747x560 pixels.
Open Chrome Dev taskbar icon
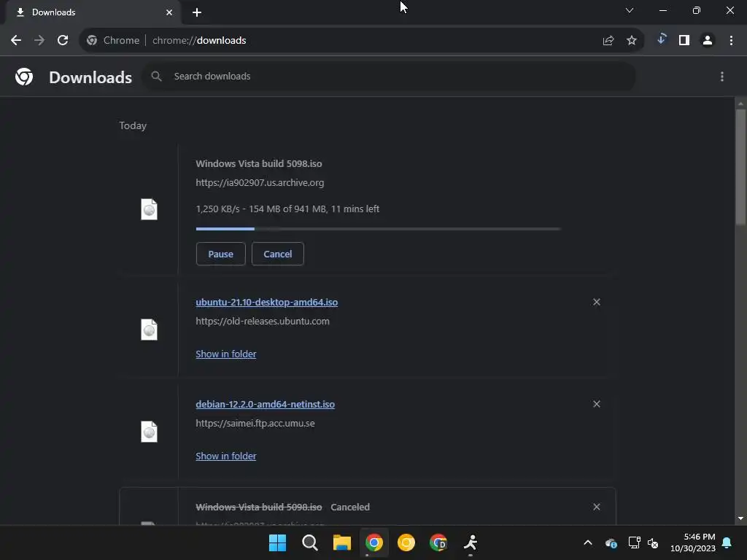coord(438,542)
